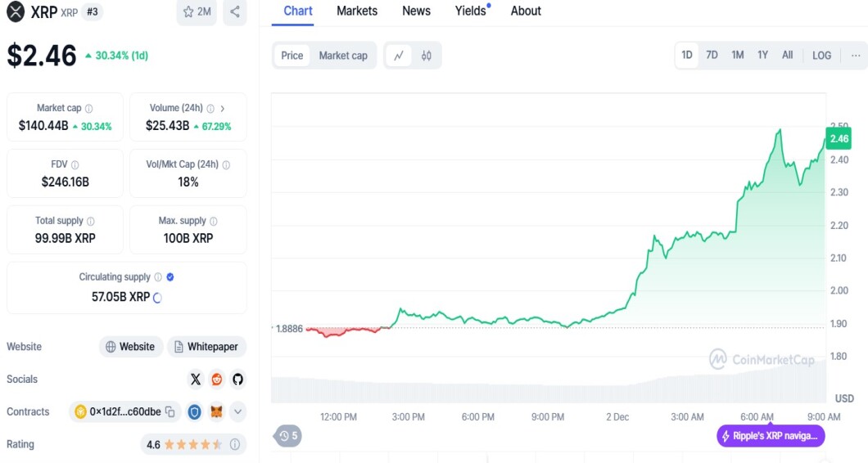Enable the LOG scale option
Image resolution: width=868 pixels, height=463 pixels.
tap(821, 56)
